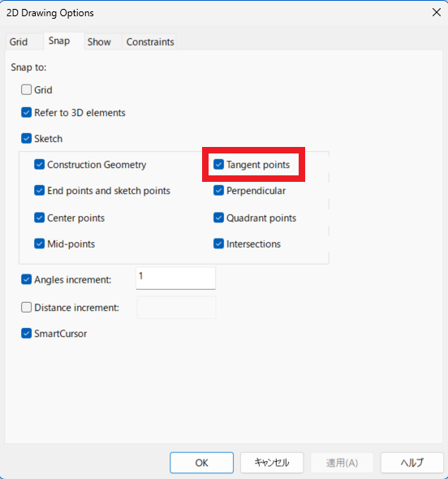Turn off SmartCursor option

[26, 334]
